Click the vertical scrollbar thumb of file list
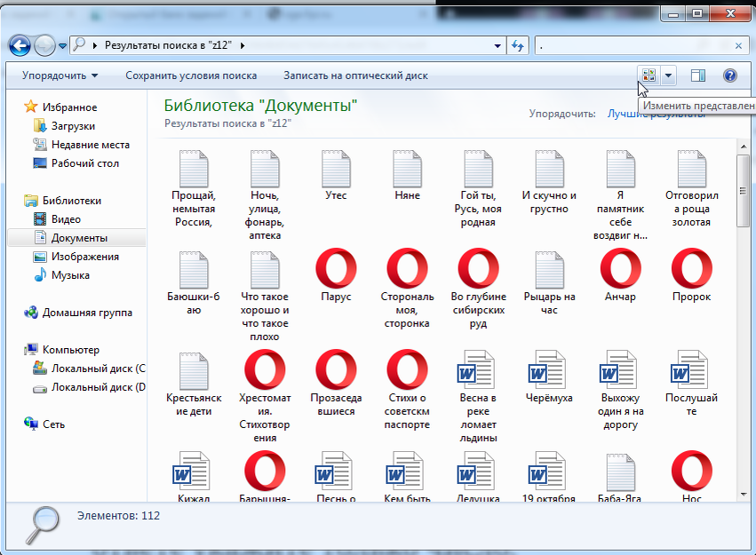This screenshot has height=555, width=756. (743, 191)
